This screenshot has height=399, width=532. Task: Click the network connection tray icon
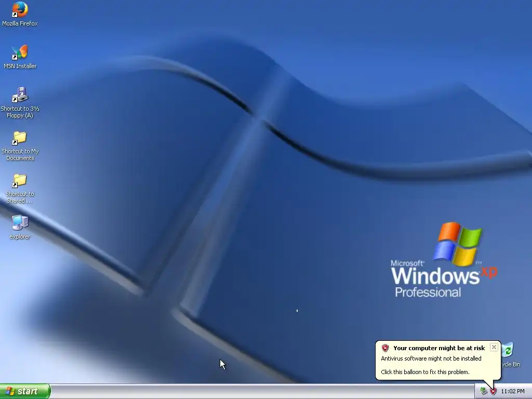click(484, 391)
